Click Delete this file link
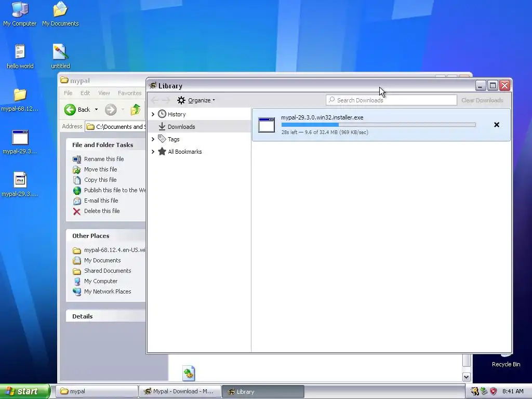 pos(102,211)
